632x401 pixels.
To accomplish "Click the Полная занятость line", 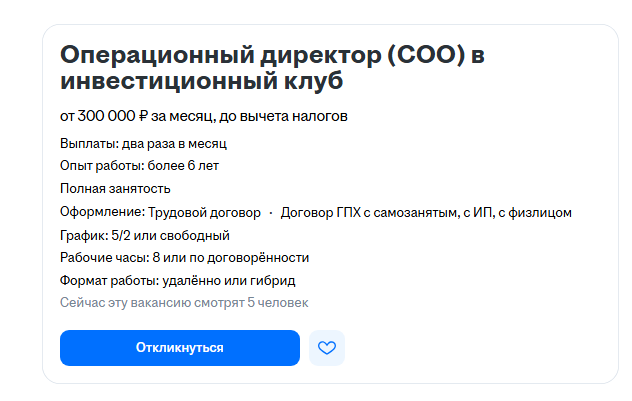I will pos(115,189).
